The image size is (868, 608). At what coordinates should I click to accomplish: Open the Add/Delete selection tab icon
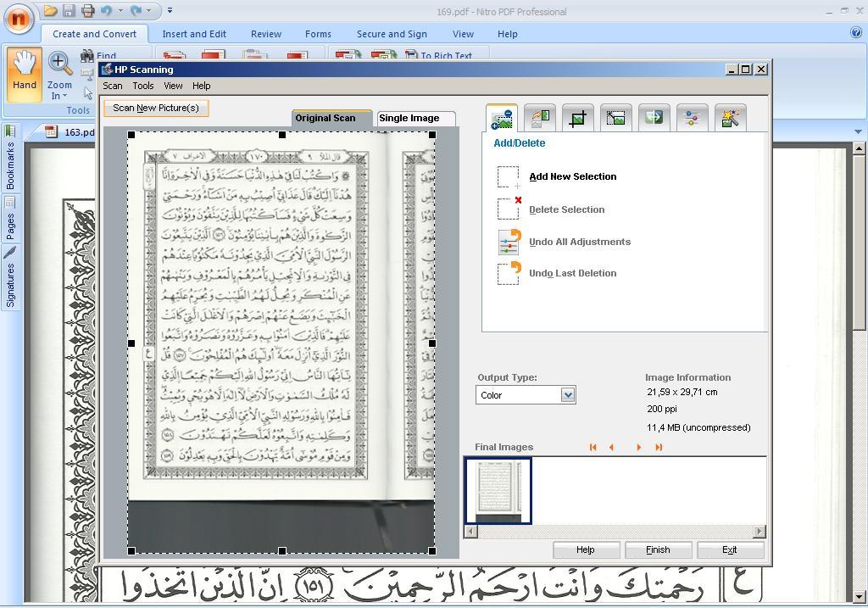502,118
